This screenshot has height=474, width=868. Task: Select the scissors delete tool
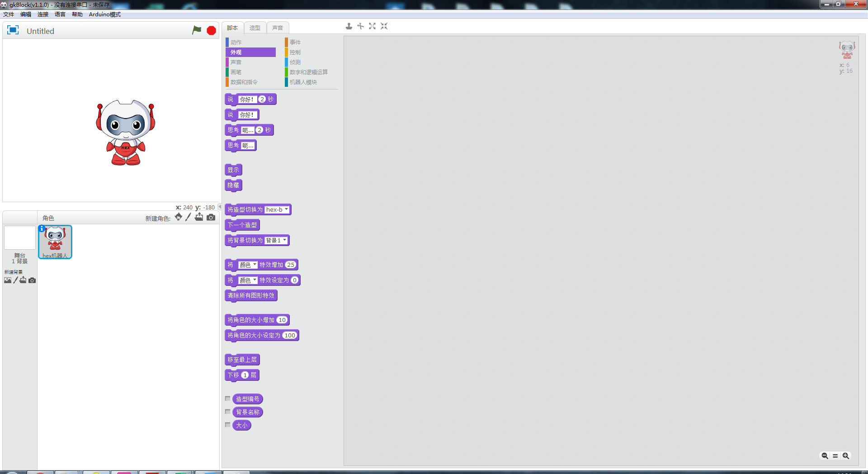tap(360, 26)
